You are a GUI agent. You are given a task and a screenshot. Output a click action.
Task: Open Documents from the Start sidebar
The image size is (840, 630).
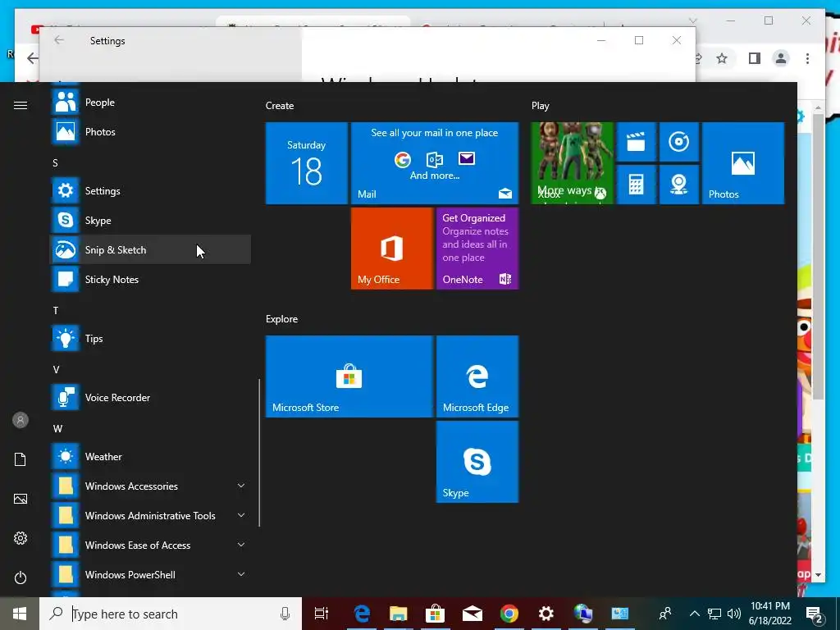(x=21, y=459)
